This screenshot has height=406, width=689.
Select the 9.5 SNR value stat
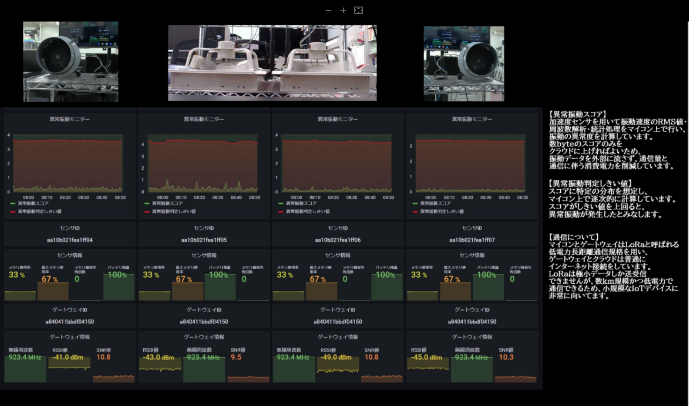(237, 356)
